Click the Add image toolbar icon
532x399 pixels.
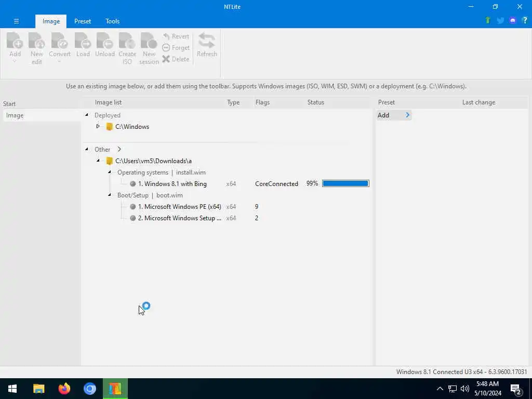point(15,41)
